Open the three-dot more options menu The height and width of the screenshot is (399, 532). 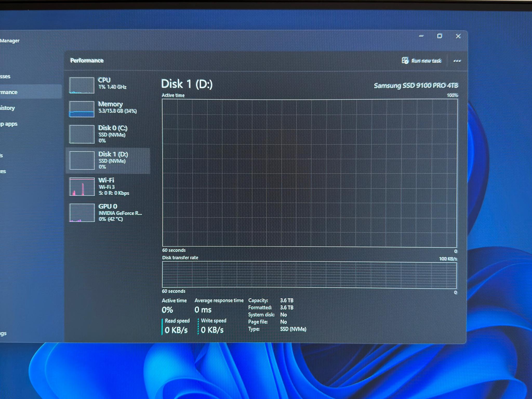point(457,61)
